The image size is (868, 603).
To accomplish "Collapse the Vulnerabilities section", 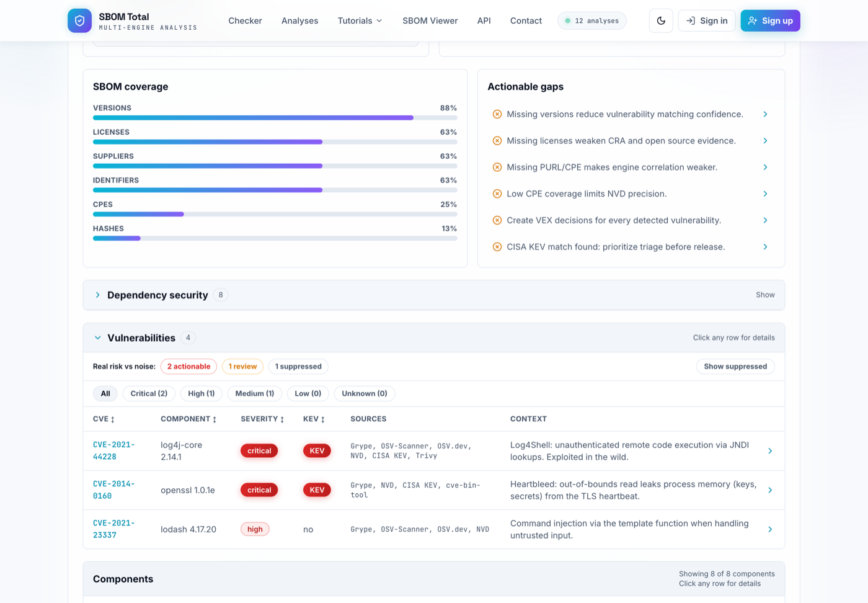I will [97, 337].
